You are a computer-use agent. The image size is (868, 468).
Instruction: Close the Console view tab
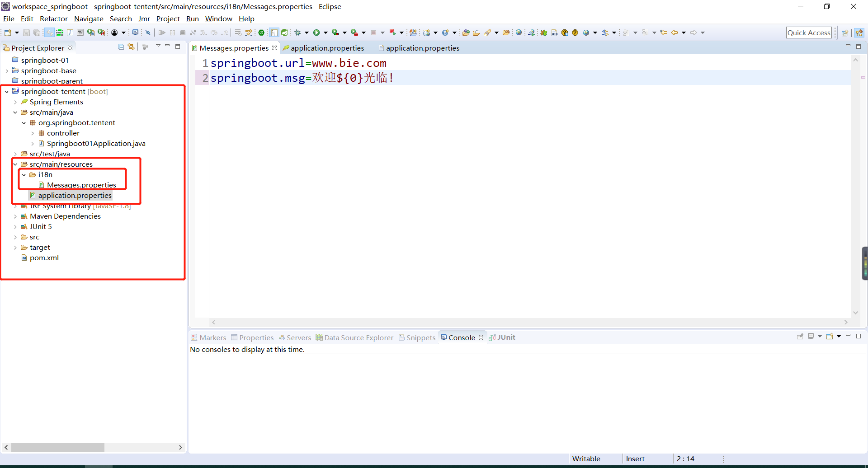click(x=481, y=337)
